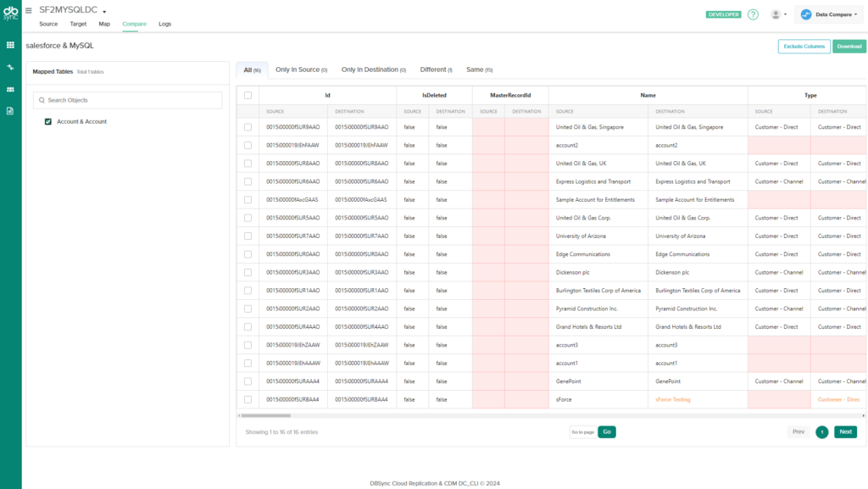868x489 pixels.
Task: Click the 'Mapped Tables' panel heading
Action: pyautogui.click(x=53, y=72)
